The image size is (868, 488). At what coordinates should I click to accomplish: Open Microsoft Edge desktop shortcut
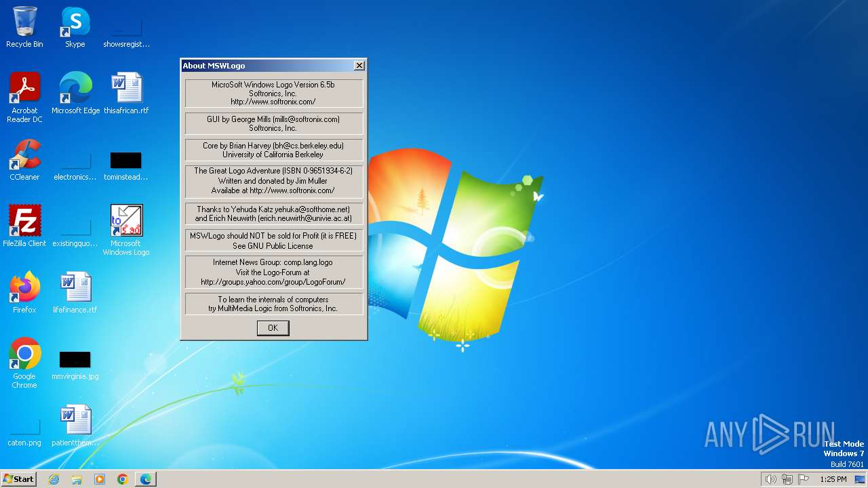point(75,93)
